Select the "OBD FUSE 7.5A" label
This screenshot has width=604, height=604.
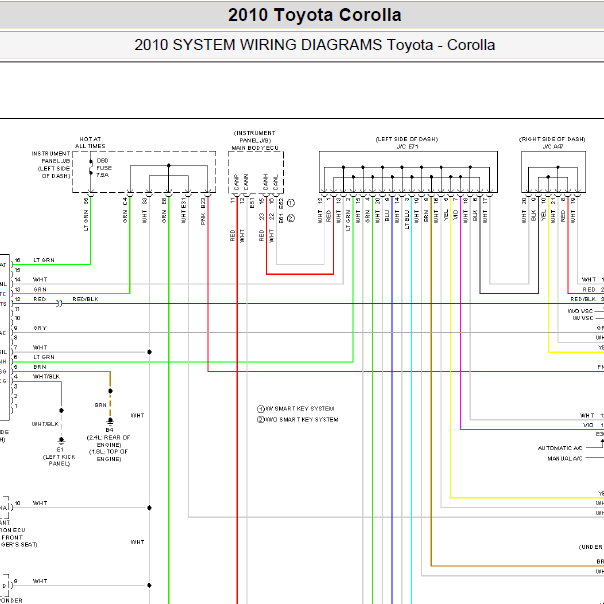(104, 168)
